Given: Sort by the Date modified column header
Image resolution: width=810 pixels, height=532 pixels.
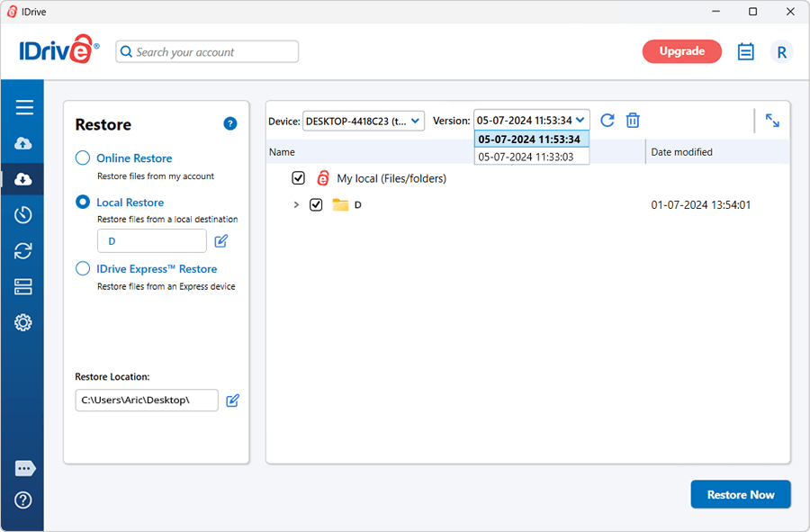Looking at the screenshot, I should pyautogui.click(x=681, y=152).
